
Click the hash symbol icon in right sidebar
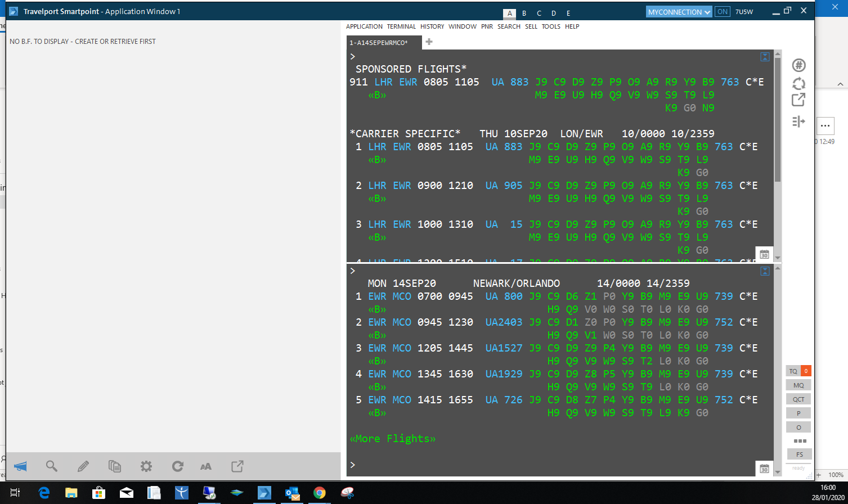tap(798, 65)
